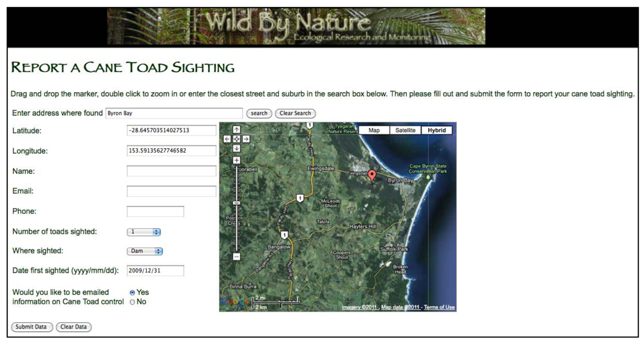The height and width of the screenshot is (344, 644).
Task: Zoom in with the map plus button
Action: (236, 160)
